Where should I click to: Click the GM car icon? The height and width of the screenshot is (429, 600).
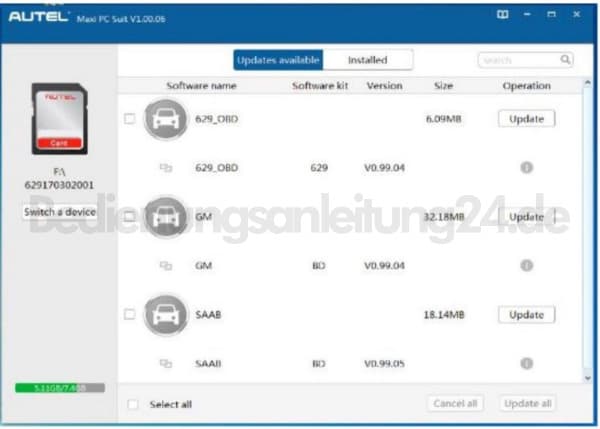166,217
